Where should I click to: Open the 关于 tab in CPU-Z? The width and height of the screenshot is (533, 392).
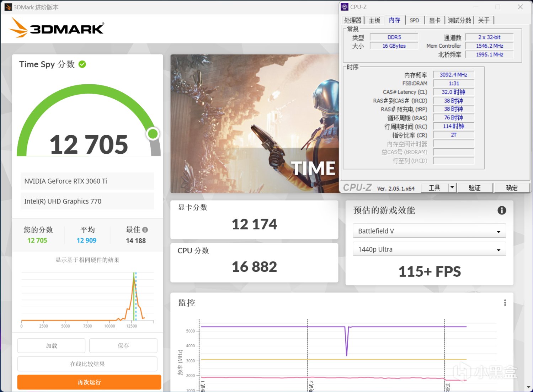[484, 20]
